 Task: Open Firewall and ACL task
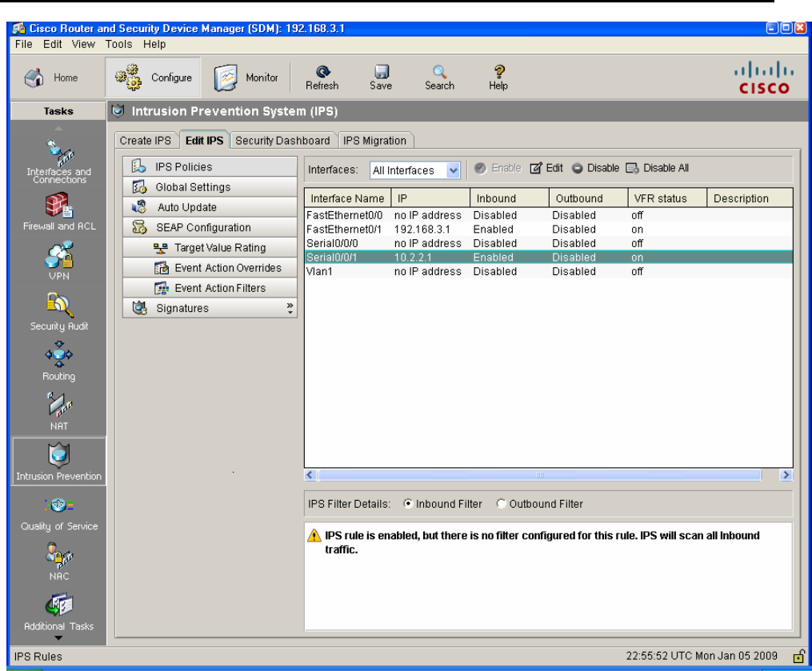pyautogui.click(x=59, y=211)
